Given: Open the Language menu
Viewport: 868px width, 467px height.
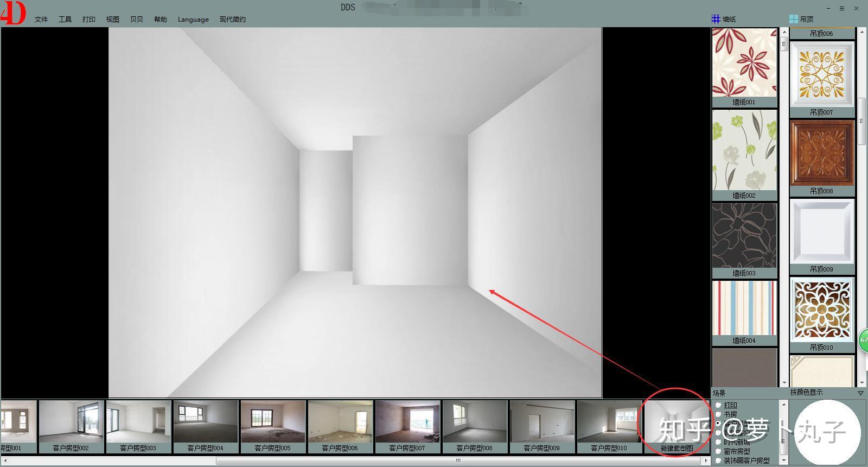Looking at the screenshot, I should (x=193, y=20).
